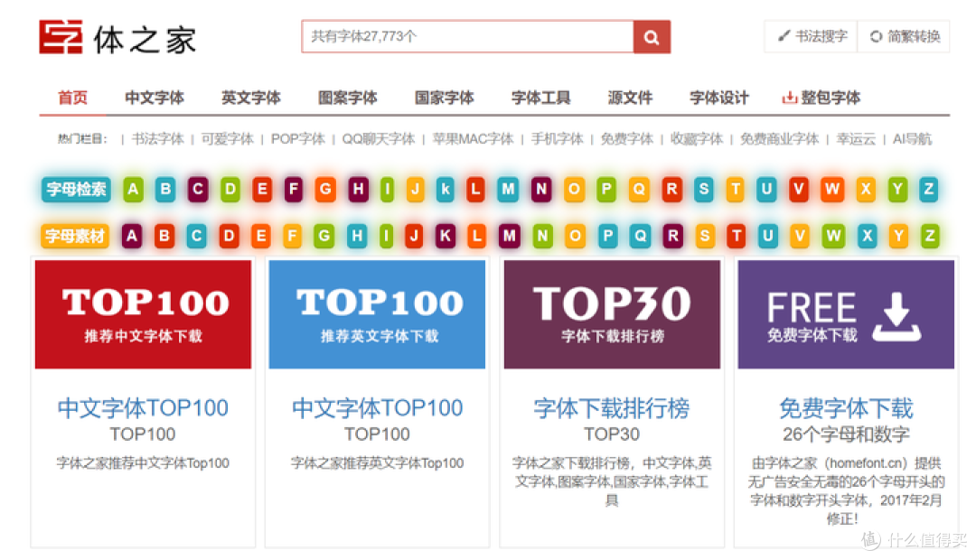
Task: Select letter W in 字母检索 row
Action: [832, 189]
